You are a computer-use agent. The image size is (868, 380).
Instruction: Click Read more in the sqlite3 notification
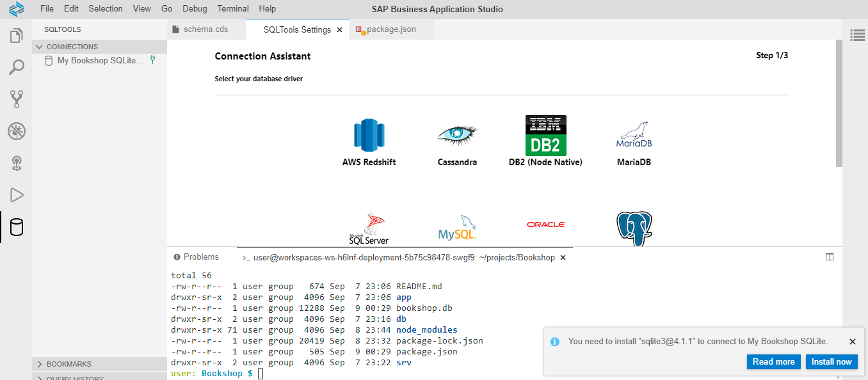[x=773, y=361]
